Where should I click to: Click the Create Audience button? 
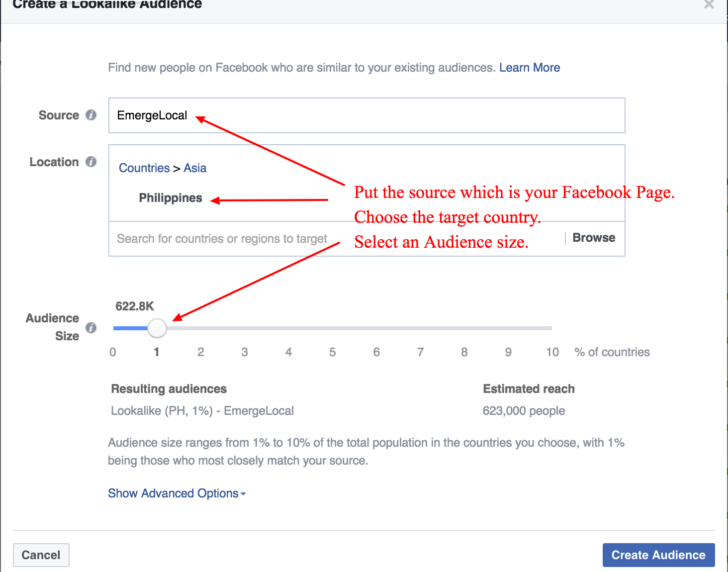658,555
